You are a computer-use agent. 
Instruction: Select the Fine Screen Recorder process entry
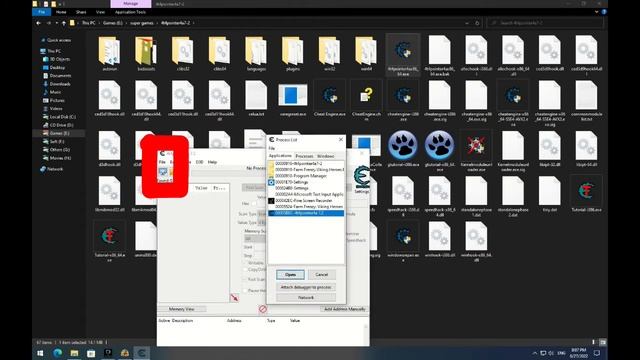tap(306, 201)
